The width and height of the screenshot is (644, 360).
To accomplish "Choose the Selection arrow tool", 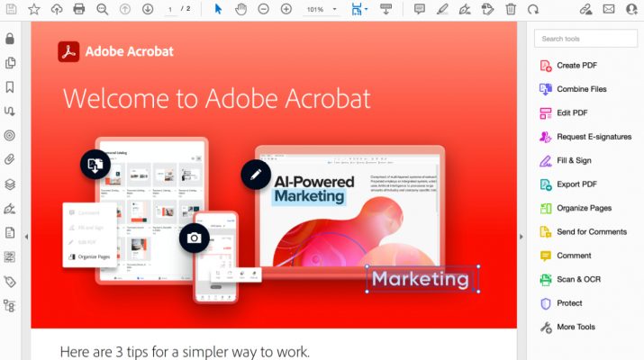I will pos(218,9).
